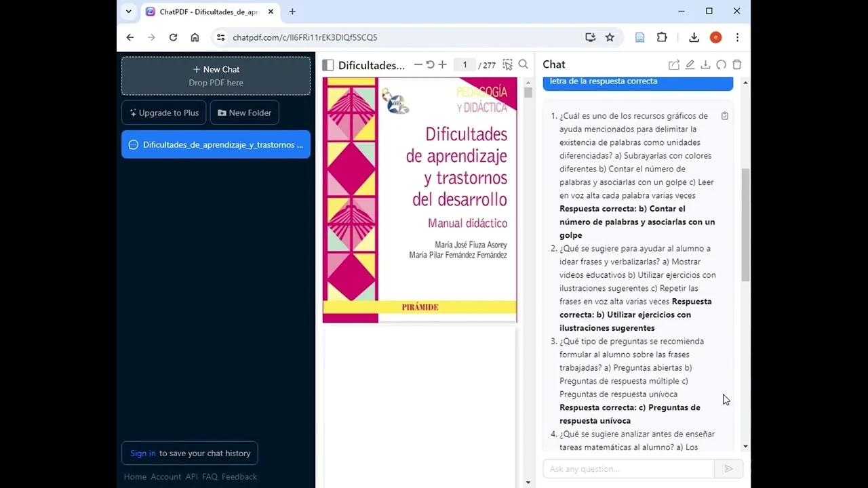This screenshot has width=868, height=488.
Task: Share the chat via export icon
Action: (673, 65)
